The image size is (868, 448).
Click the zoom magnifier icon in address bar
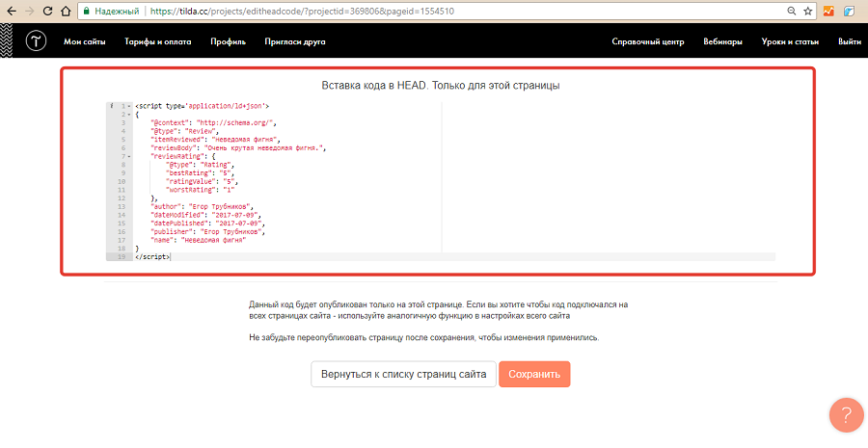coord(792,11)
